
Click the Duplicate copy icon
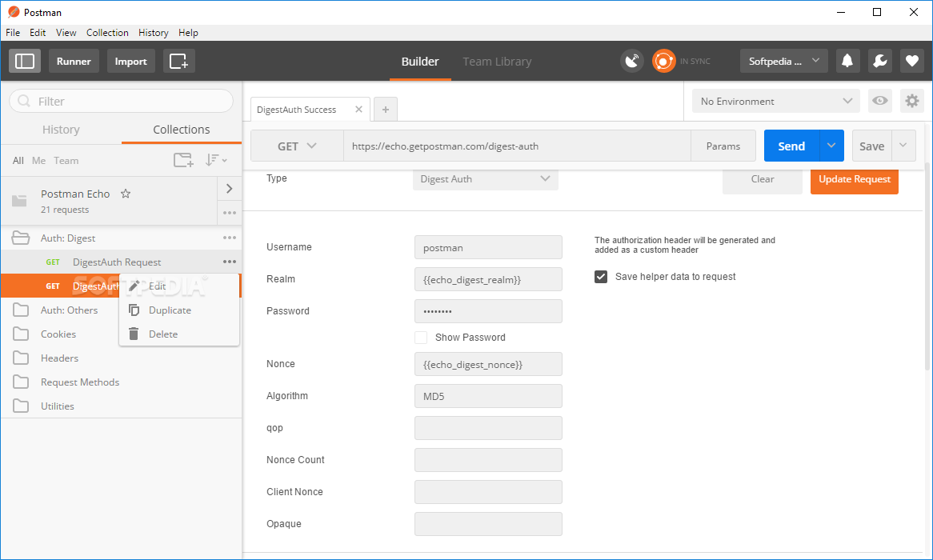point(134,310)
